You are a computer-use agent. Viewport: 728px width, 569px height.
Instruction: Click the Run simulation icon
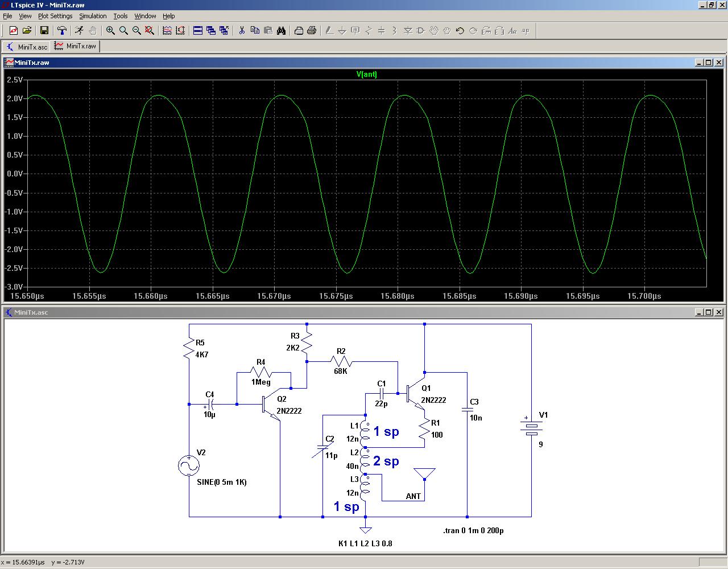click(x=79, y=31)
